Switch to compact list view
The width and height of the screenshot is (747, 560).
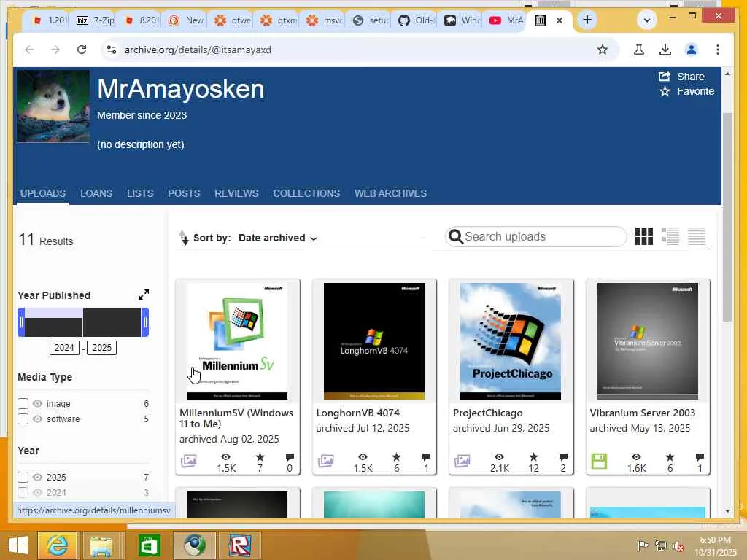[697, 236]
